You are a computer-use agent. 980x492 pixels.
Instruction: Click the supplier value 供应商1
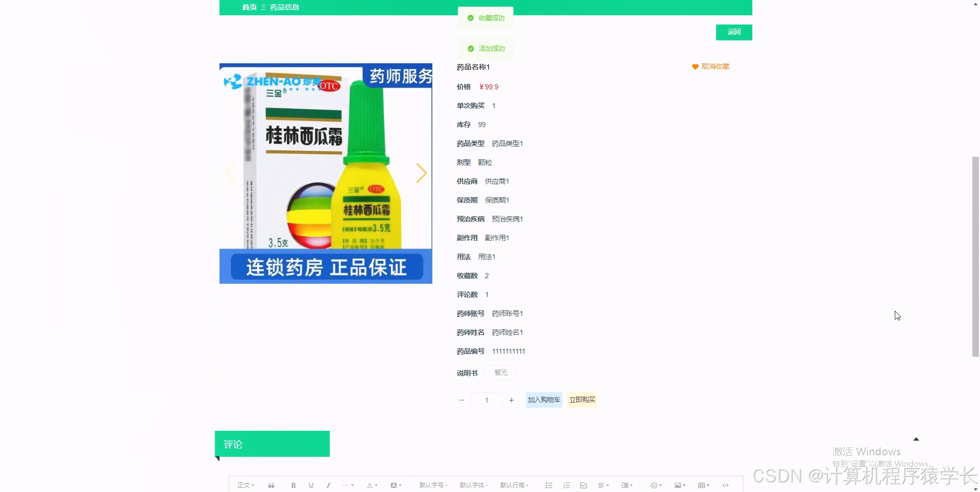click(x=497, y=181)
